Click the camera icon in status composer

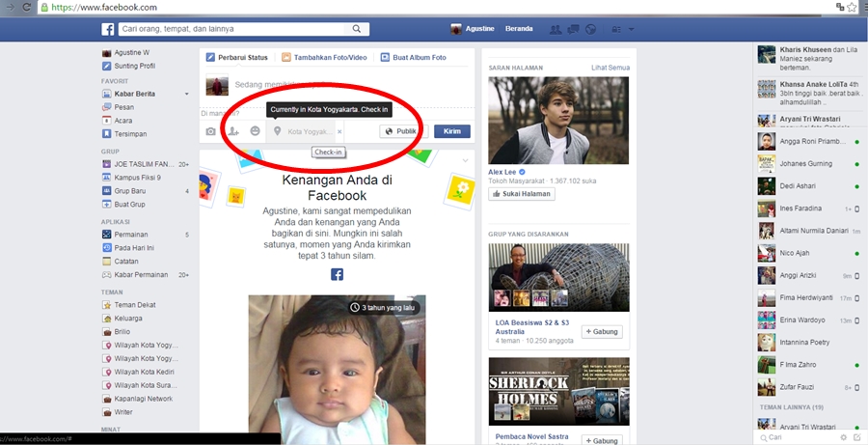tap(211, 131)
